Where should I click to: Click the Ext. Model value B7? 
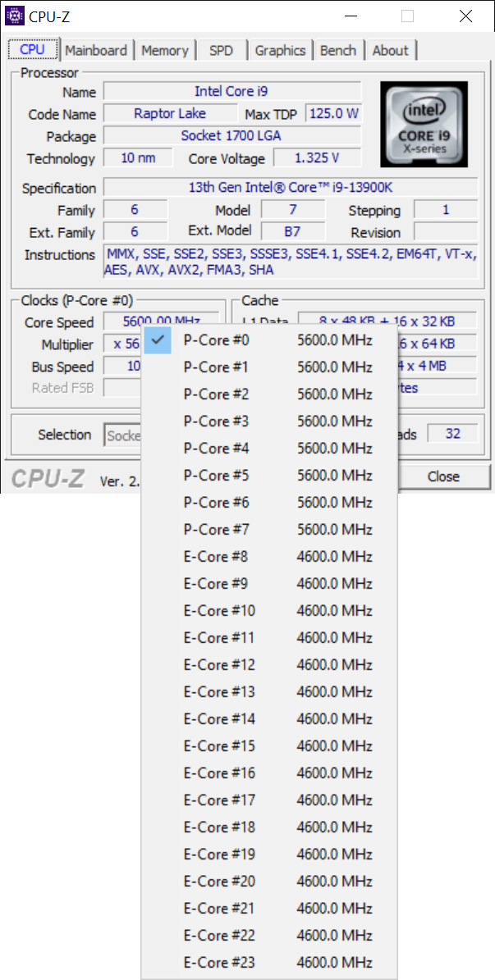[293, 232]
